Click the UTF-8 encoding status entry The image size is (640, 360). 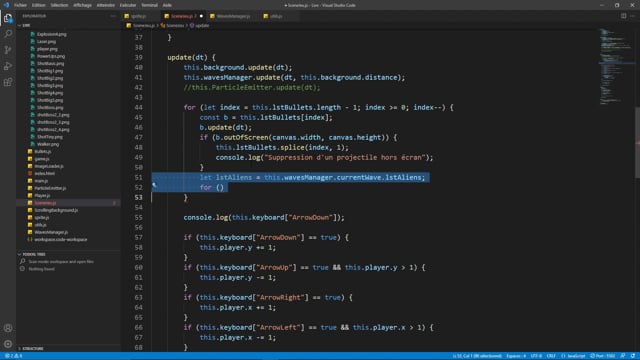[x=536, y=356]
